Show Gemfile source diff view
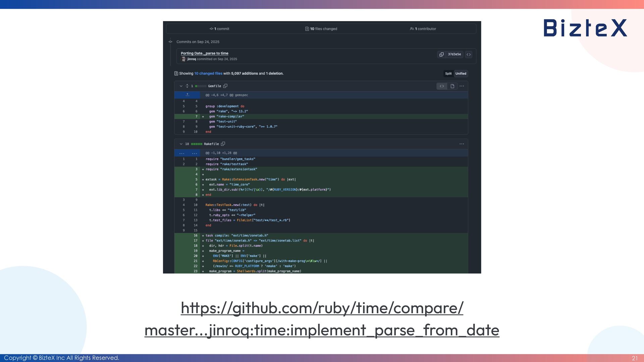 (442, 86)
